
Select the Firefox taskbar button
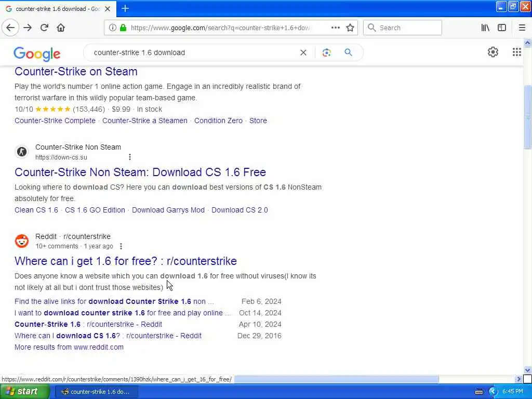[97, 392]
